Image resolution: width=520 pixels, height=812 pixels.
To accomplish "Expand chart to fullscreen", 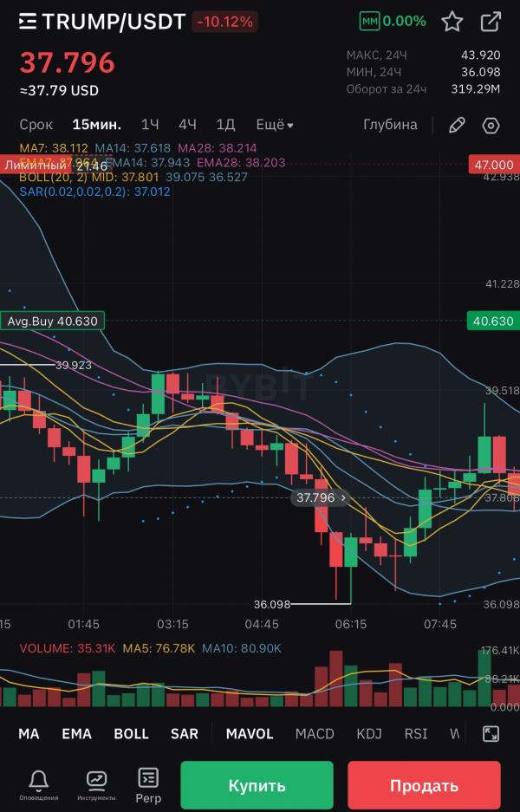I will (x=491, y=734).
